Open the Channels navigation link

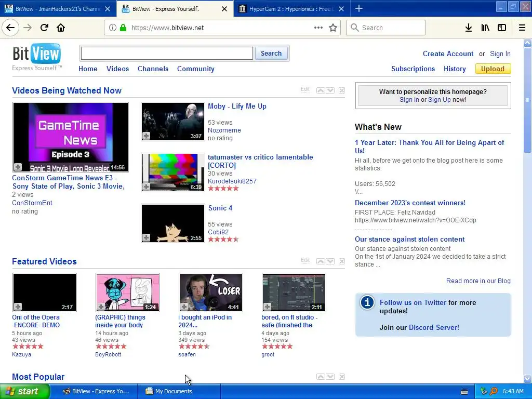(153, 69)
